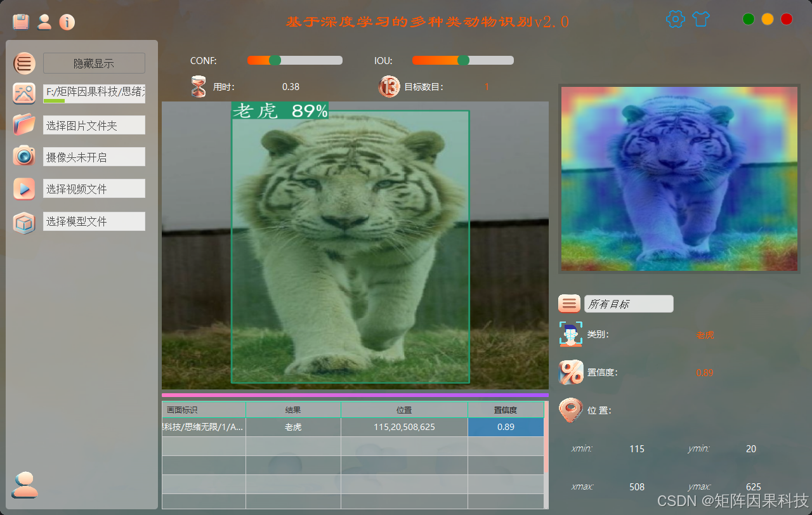Image resolution: width=812 pixels, height=515 pixels.
Task: Click the 隐藏显示 button
Action: point(94,63)
